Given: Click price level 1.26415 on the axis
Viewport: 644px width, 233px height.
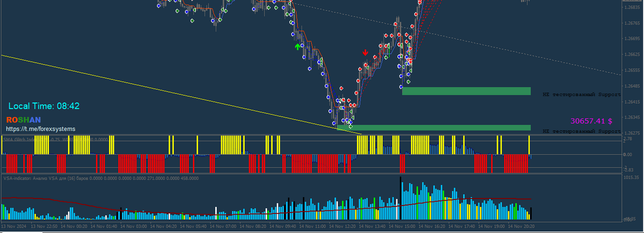Looking at the screenshot, I should (x=632, y=102).
